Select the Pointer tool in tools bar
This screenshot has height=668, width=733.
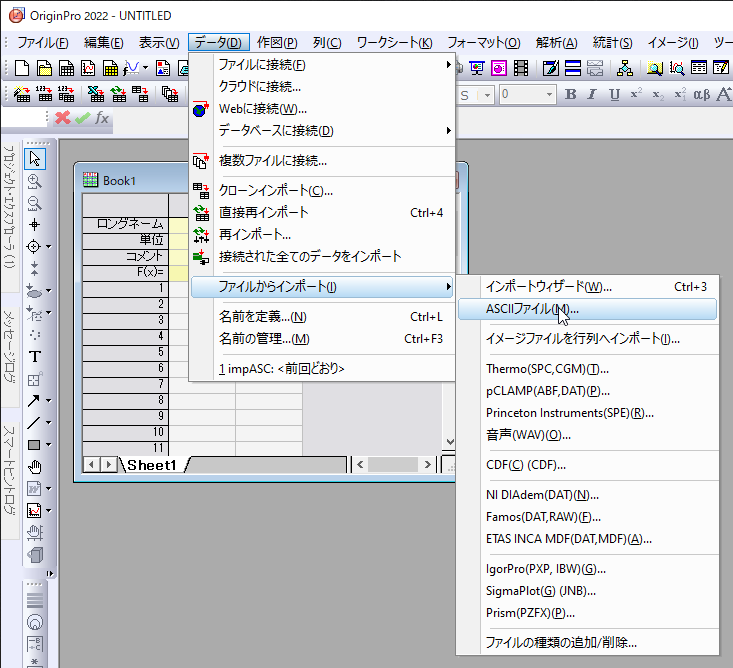(35, 159)
